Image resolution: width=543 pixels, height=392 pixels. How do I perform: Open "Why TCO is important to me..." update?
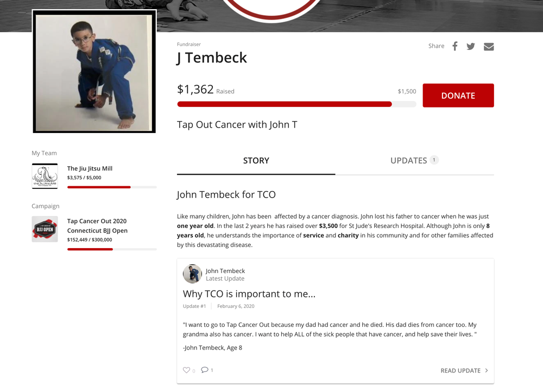[x=249, y=294]
